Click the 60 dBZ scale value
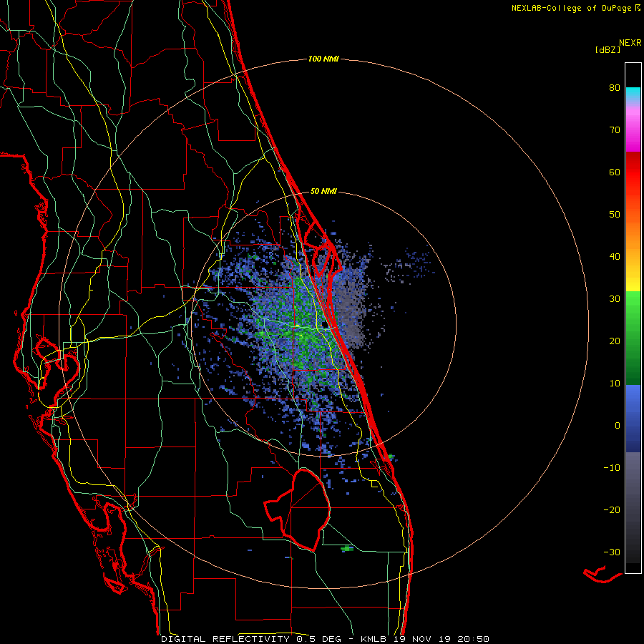 [615, 172]
